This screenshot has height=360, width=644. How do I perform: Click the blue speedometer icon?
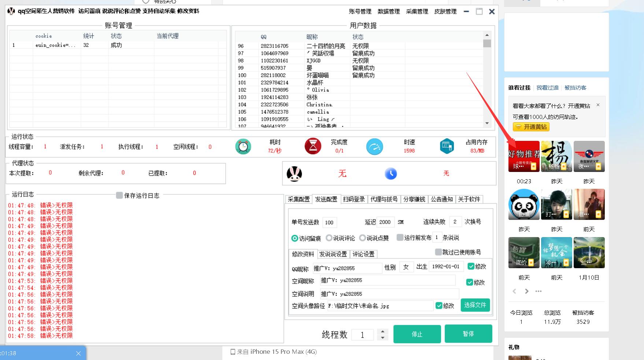[374, 147]
